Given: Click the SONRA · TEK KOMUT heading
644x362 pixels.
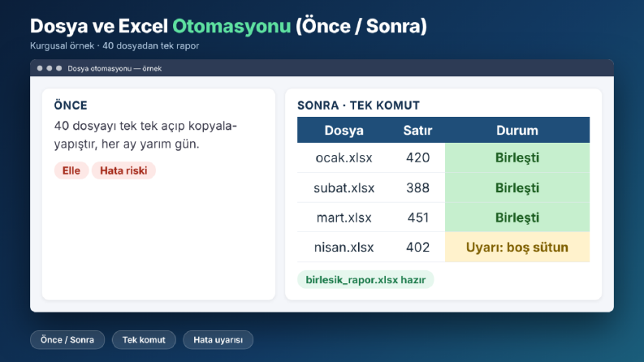Looking at the screenshot, I should pyautogui.click(x=359, y=106).
